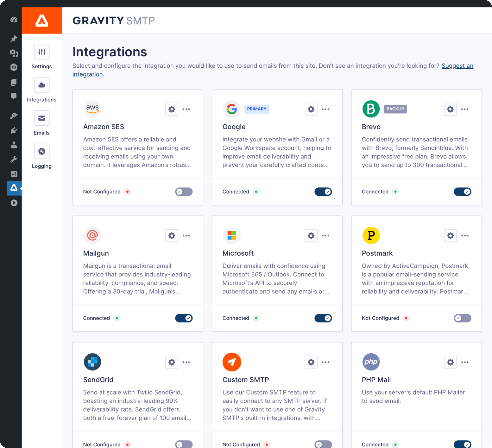Open the Users icon in the admin sidebar
Image resolution: width=492 pixels, height=448 pixels.
pos(14,145)
